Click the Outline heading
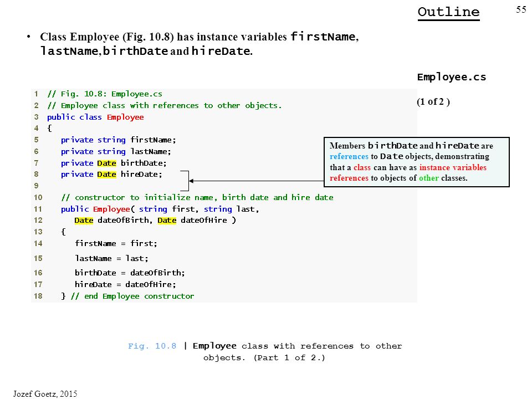532x399 pixels. tap(448, 13)
